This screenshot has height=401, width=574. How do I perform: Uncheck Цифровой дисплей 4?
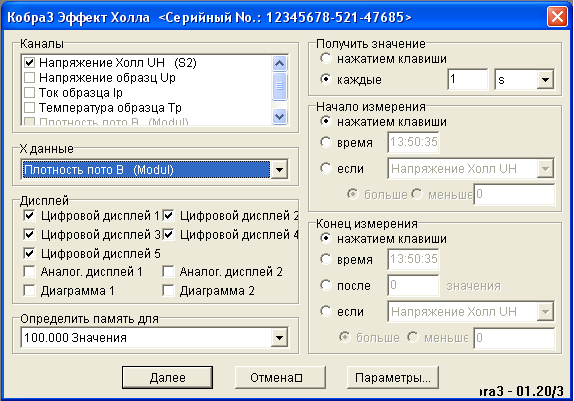[168, 234]
